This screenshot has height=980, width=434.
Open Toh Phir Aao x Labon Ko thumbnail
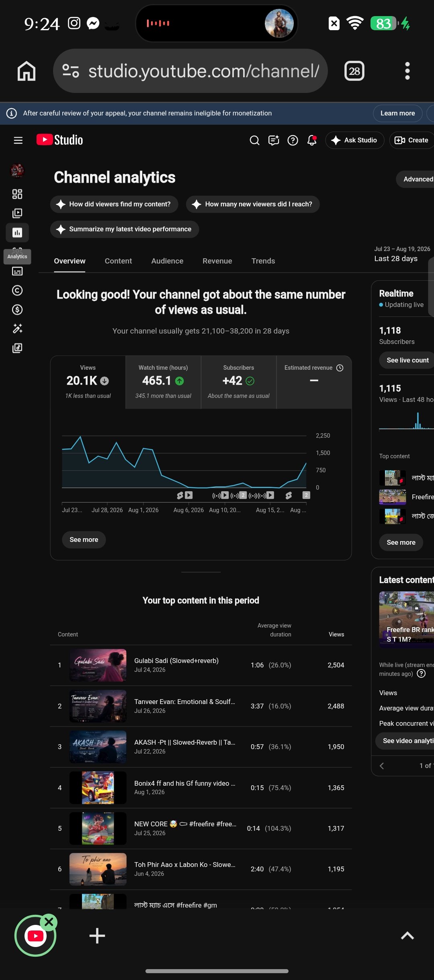(98, 869)
